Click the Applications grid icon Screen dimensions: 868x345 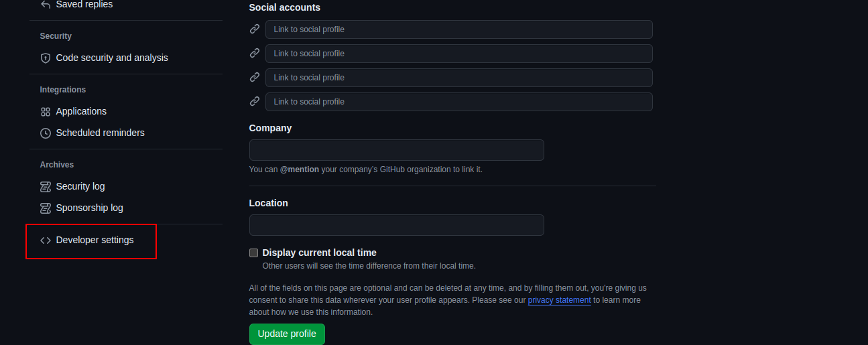(x=46, y=112)
